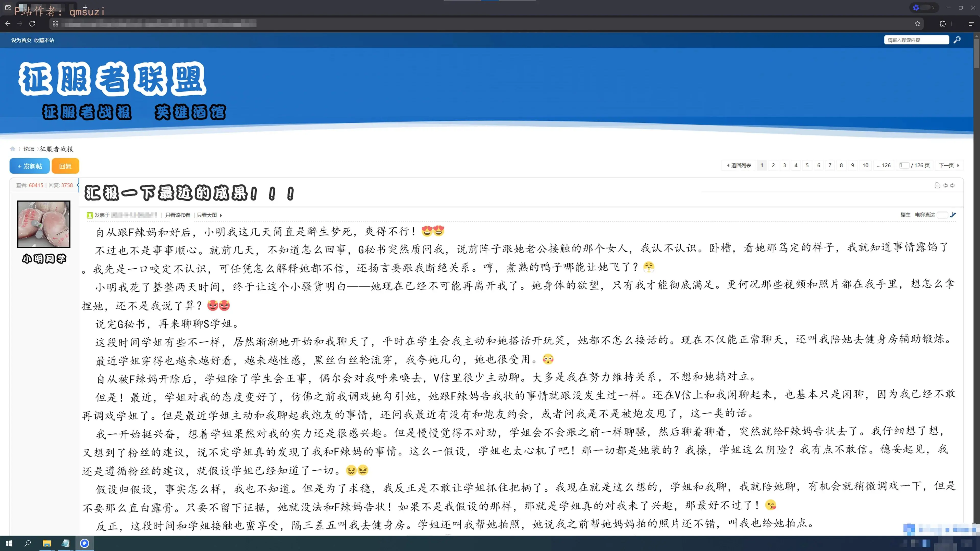Open Windows taskbar search
980x551 pixels.
click(x=28, y=543)
